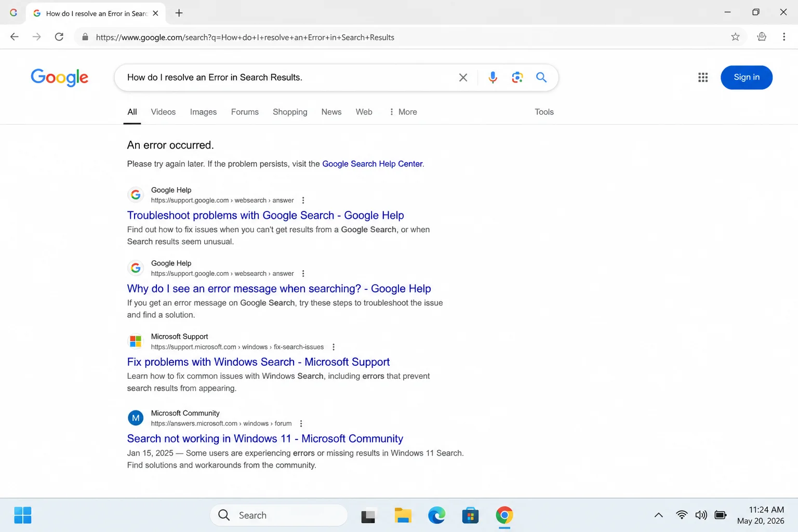The width and height of the screenshot is (798, 532).
Task: Open a new tab with plus button
Action: click(x=179, y=13)
